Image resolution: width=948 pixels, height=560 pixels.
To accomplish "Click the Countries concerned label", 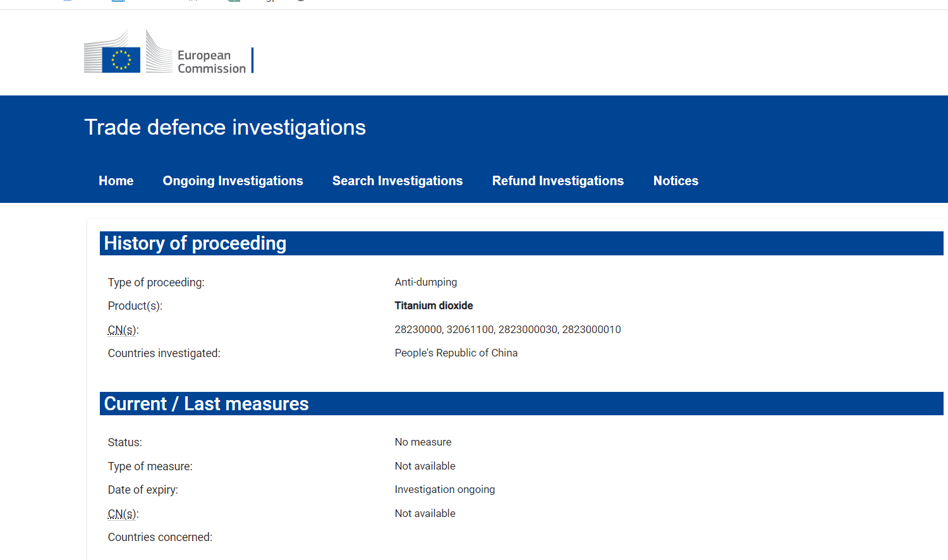I will [x=160, y=537].
